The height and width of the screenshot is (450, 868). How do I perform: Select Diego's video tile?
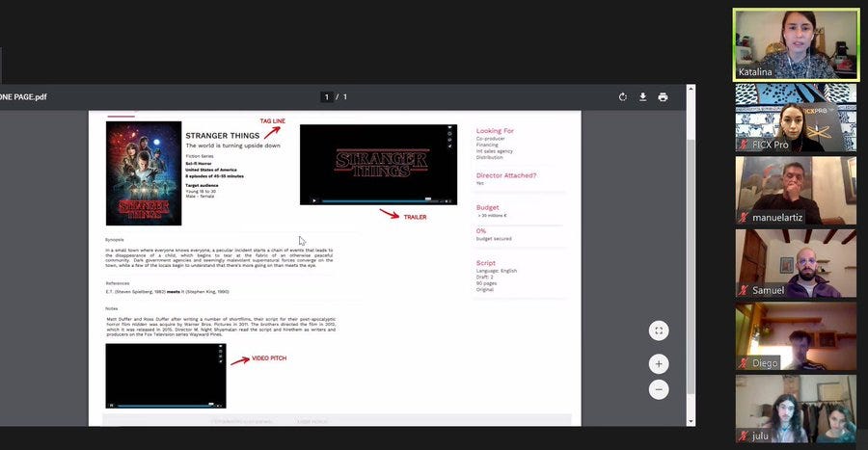point(796,336)
